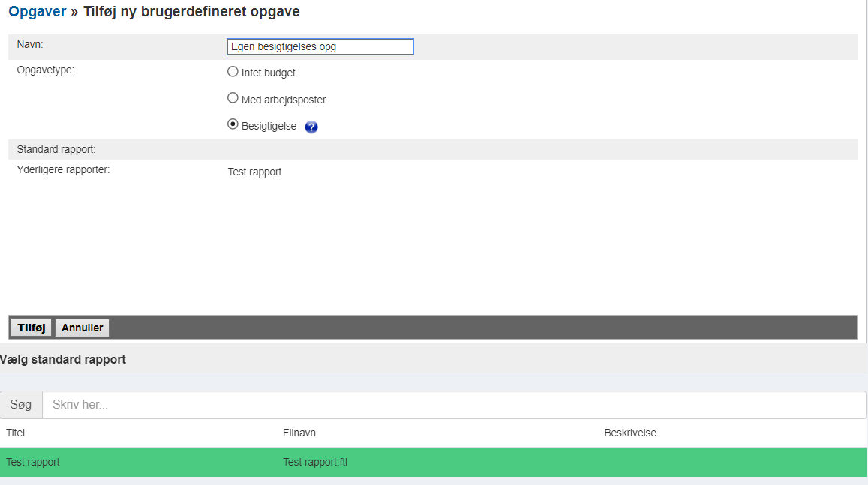
Task: Choose the Med arbejdsposter option
Action: pos(233,98)
